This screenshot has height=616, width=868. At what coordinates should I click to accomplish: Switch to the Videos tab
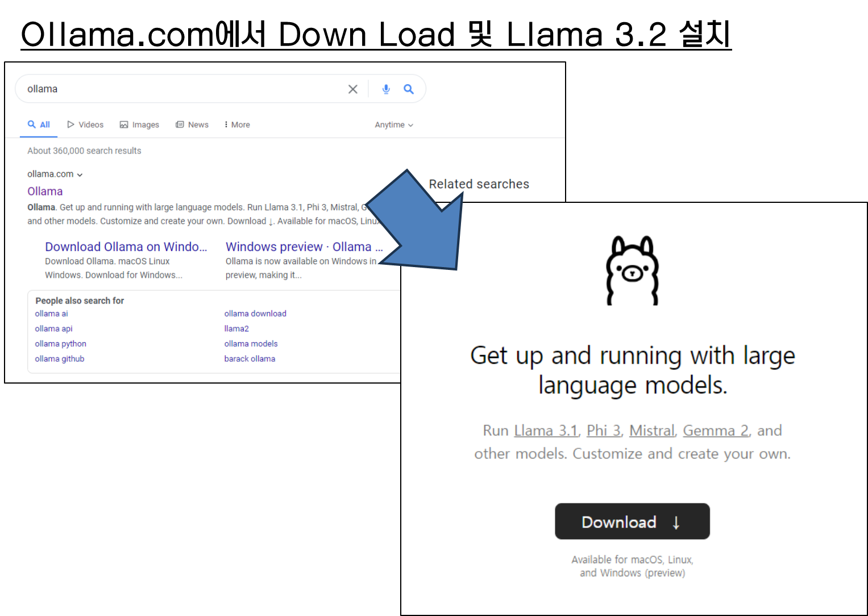[x=85, y=124]
